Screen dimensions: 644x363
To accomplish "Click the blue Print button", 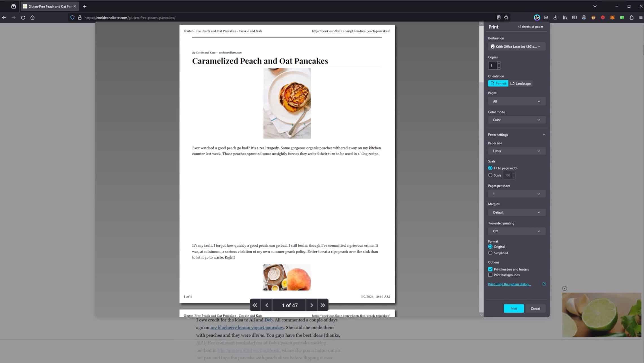I will 513,308.
